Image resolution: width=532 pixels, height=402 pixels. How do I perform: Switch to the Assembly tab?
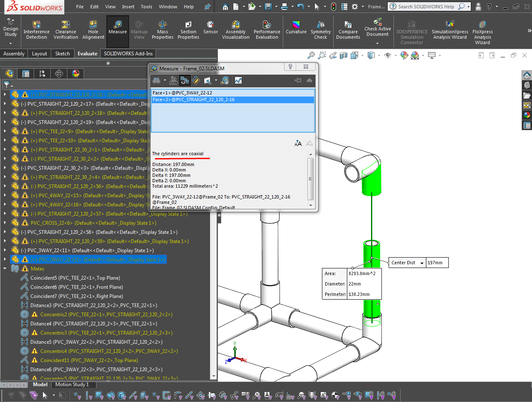tap(14, 54)
